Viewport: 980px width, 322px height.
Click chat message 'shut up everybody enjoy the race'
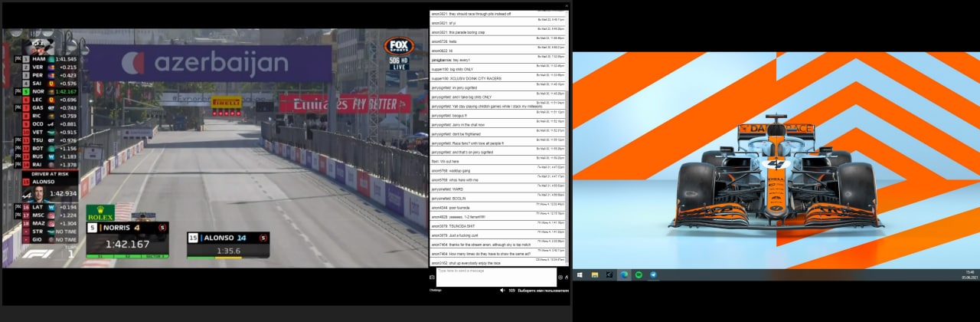(x=475, y=262)
